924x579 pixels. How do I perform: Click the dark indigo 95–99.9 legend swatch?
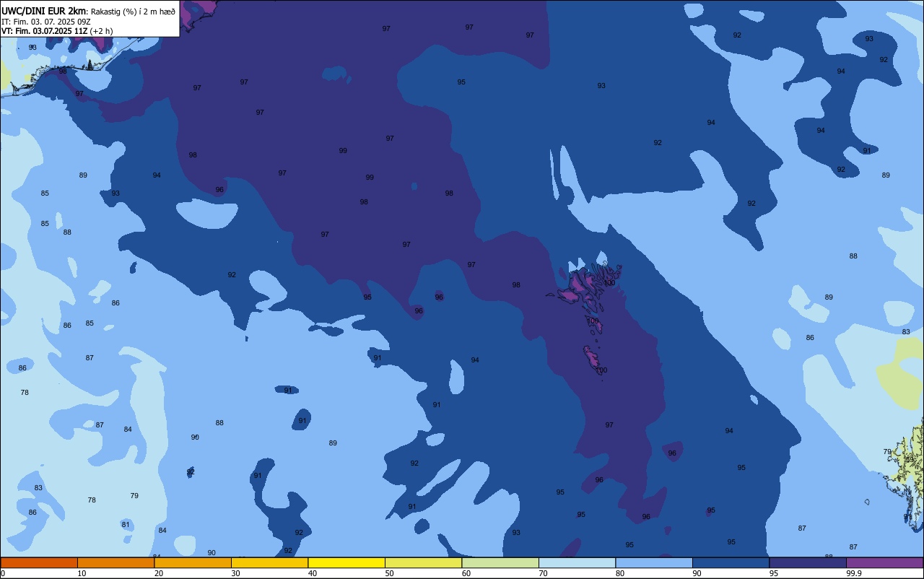click(x=808, y=562)
